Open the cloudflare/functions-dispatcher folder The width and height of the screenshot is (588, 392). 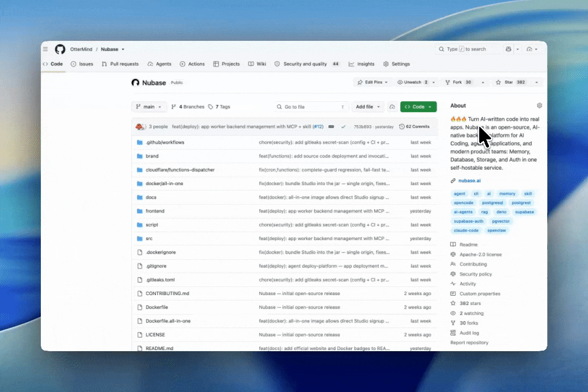[x=180, y=170]
